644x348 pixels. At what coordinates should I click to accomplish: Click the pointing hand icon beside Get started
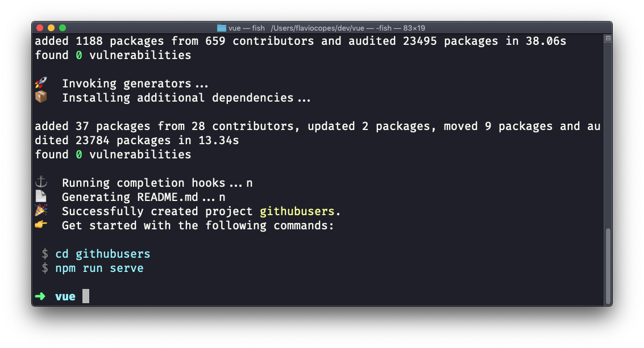click(x=41, y=225)
